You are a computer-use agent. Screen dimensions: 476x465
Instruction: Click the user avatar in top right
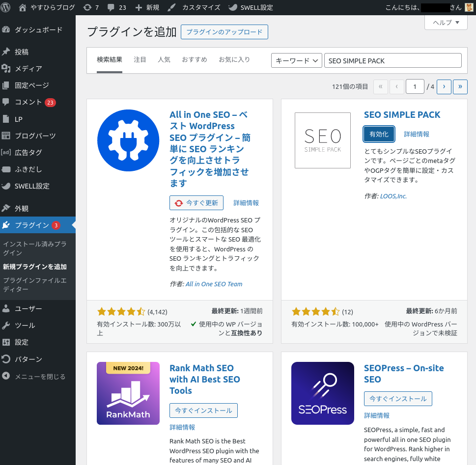[469, 7]
